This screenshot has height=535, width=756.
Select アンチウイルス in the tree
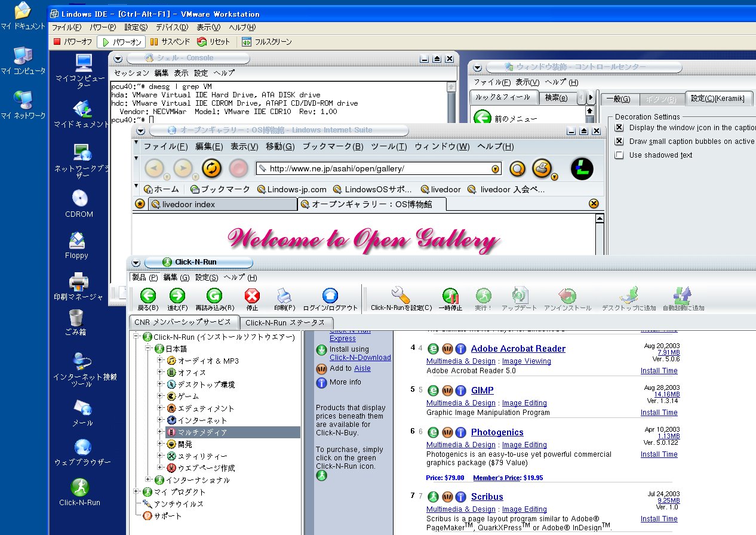[179, 504]
